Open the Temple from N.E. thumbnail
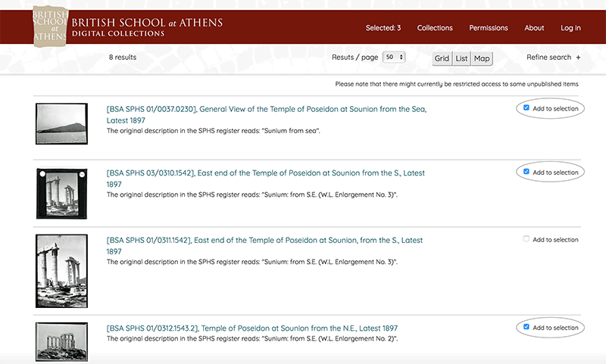The width and height of the screenshot is (606, 364). coord(57,342)
